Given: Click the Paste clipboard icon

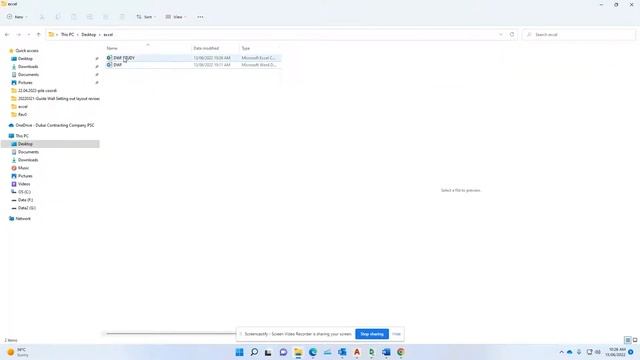Looking at the screenshot, I should click(74, 17).
